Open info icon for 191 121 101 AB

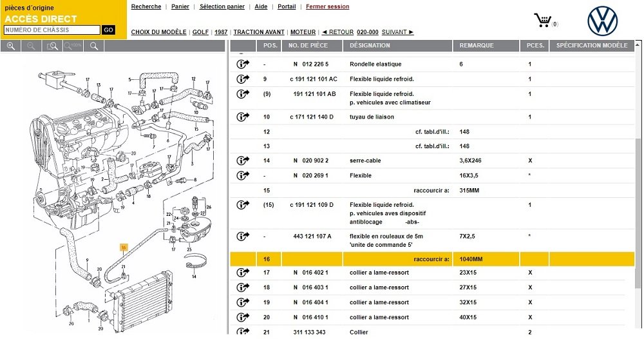[243, 93]
